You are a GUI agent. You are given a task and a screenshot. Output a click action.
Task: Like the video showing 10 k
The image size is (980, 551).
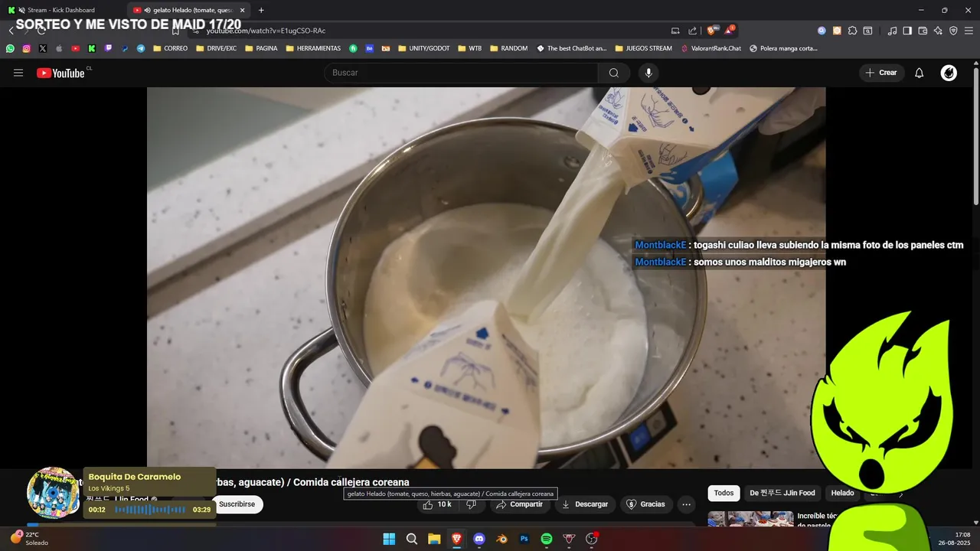pyautogui.click(x=437, y=504)
